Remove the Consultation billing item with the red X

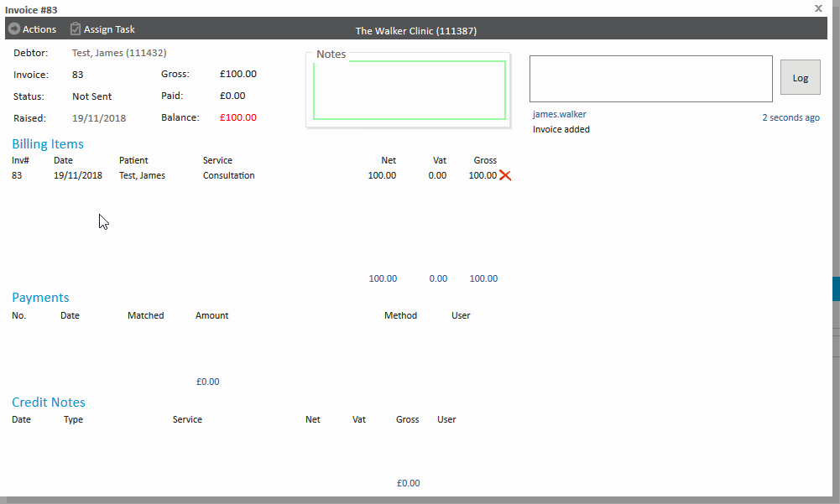pyautogui.click(x=505, y=175)
